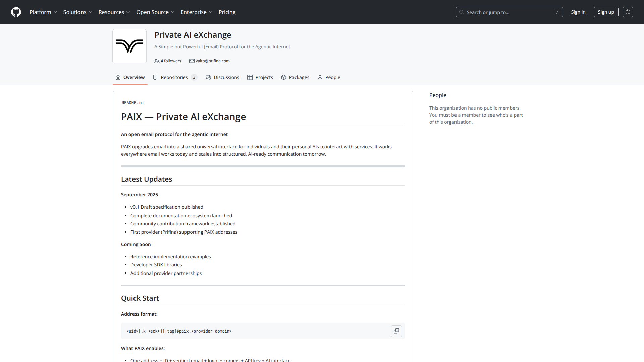Click the Sign in link
This screenshot has height=362, width=644.
pos(578,12)
